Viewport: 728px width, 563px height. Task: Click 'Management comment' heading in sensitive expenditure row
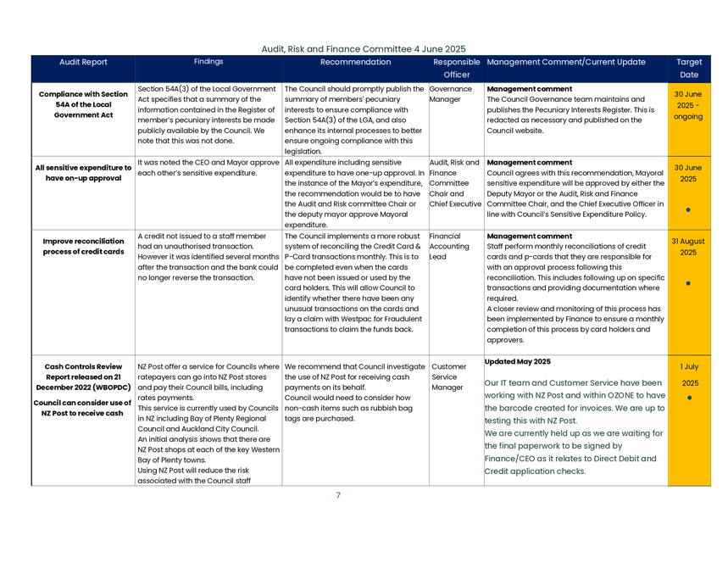530,163
